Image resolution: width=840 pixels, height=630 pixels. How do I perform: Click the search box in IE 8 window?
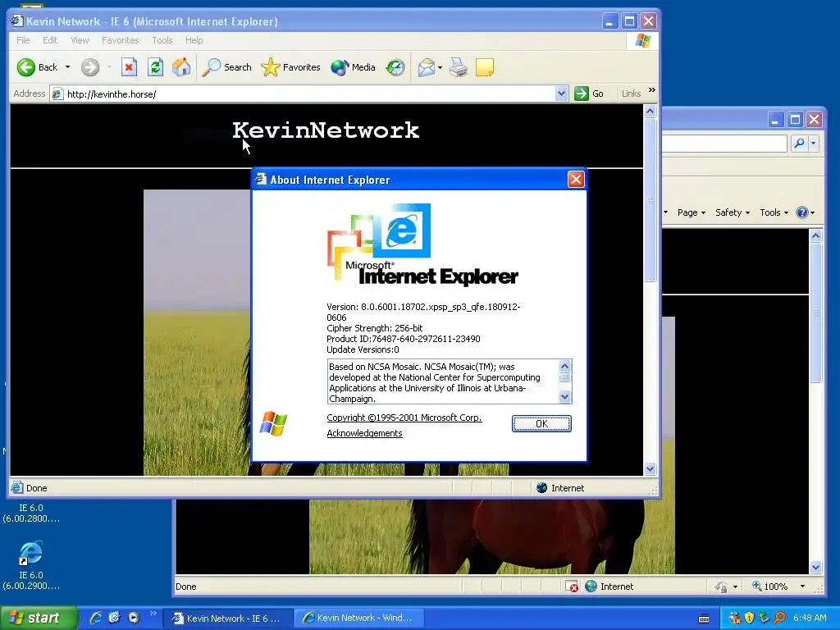click(x=724, y=143)
